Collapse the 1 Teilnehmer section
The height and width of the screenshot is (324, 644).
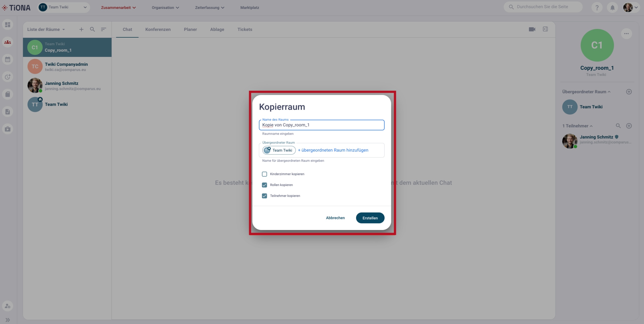point(578,126)
